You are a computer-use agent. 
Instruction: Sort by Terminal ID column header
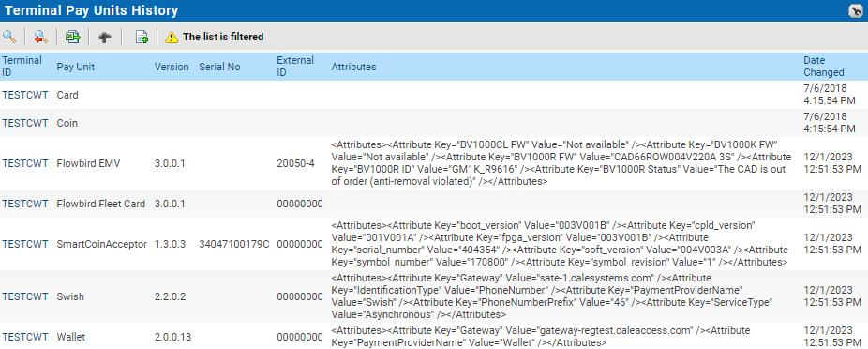(22, 67)
